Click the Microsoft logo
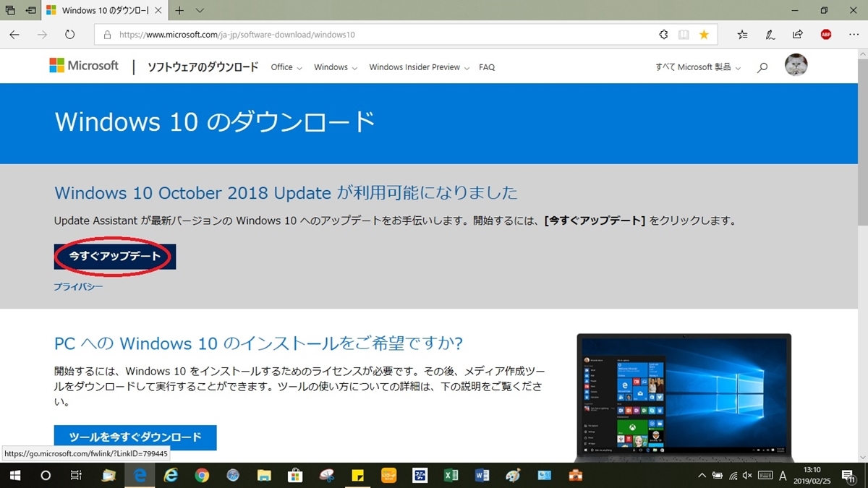 (x=84, y=66)
